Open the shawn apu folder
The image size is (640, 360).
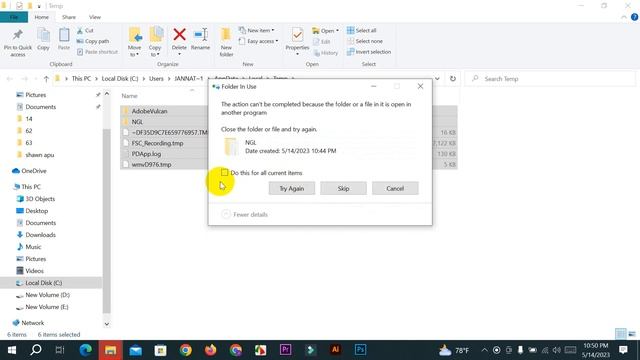coord(39,155)
